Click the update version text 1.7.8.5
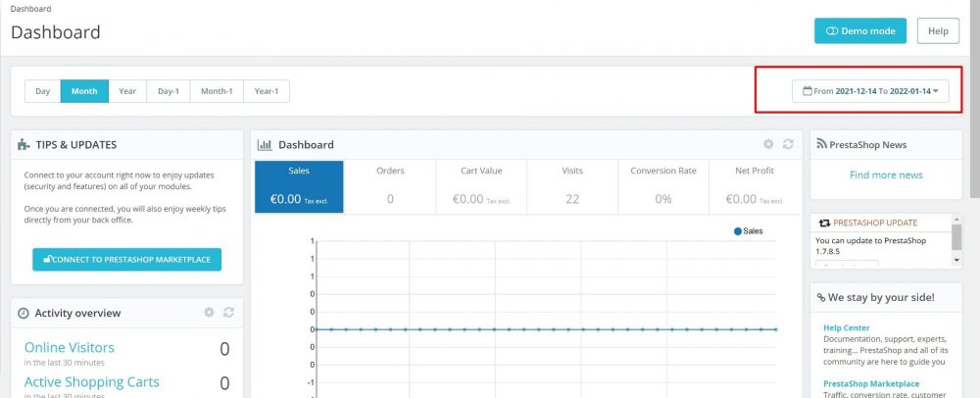Screen dimensions: 980x398 point(827,251)
